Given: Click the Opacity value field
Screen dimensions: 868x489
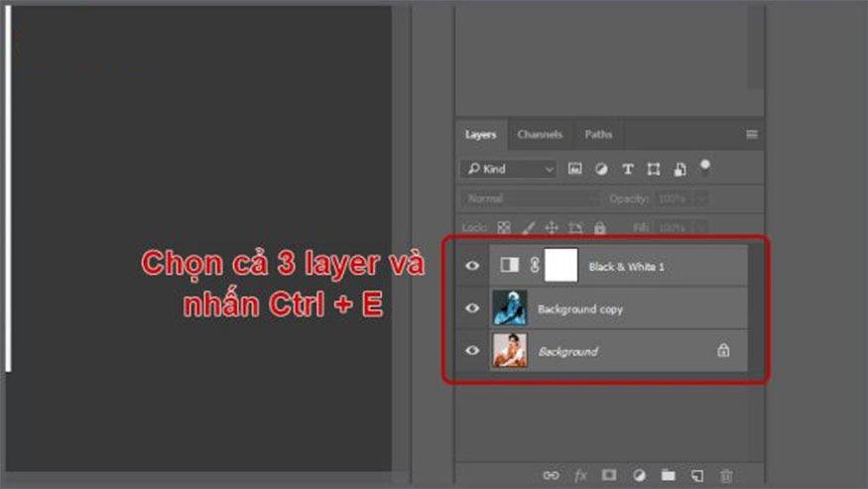Looking at the screenshot, I should pyautogui.click(x=675, y=198).
